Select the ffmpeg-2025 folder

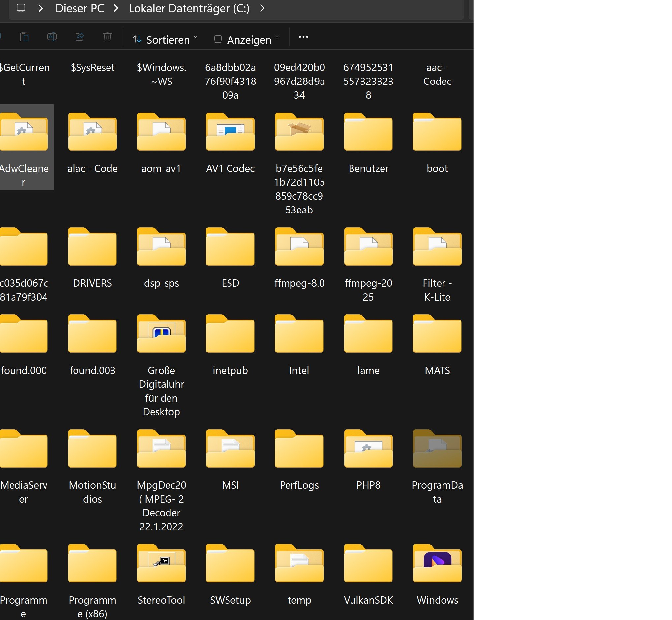tap(369, 265)
